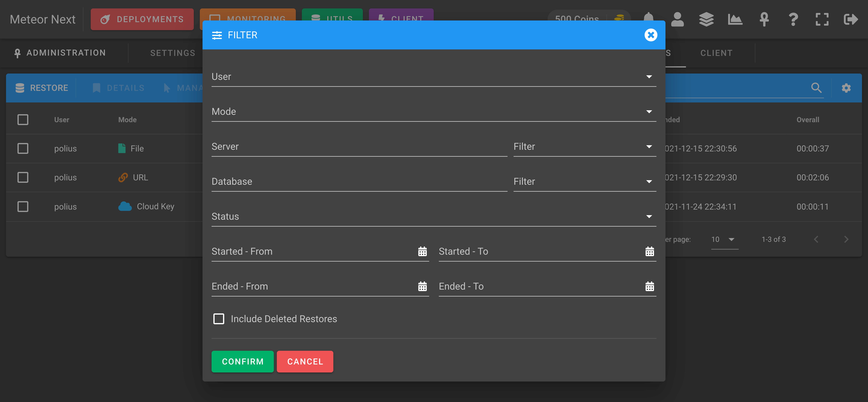Viewport: 868px width, 402px height.
Task: Click the Server text field
Action: 359,147
